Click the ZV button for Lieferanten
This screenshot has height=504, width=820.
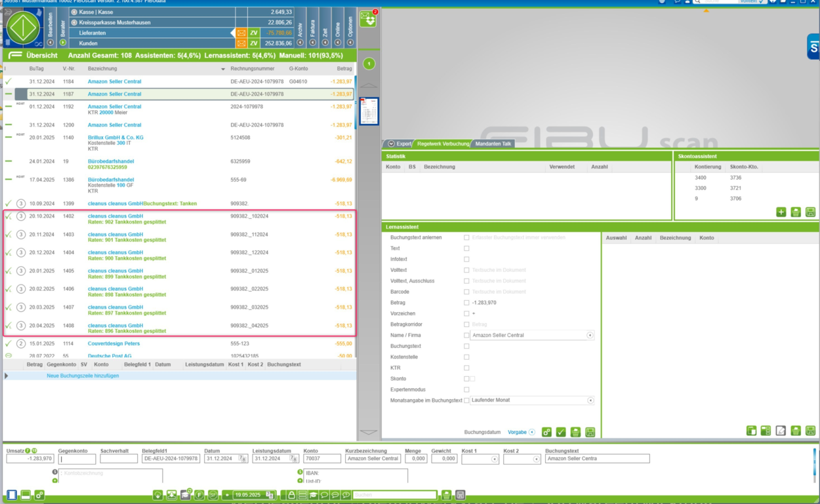point(254,33)
